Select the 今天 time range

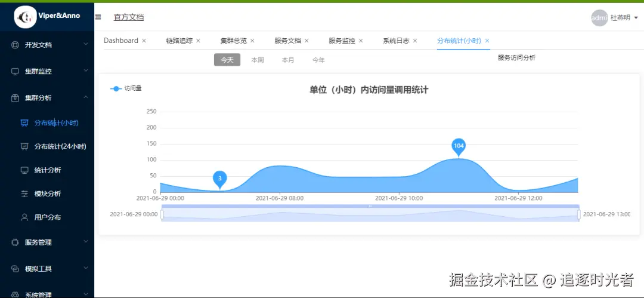(x=227, y=60)
